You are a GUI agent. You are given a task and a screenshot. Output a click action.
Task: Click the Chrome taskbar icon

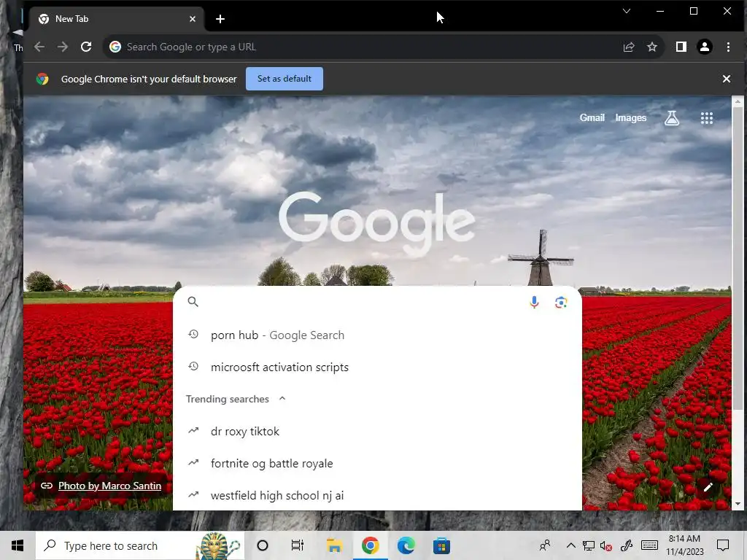tap(370, 545)
